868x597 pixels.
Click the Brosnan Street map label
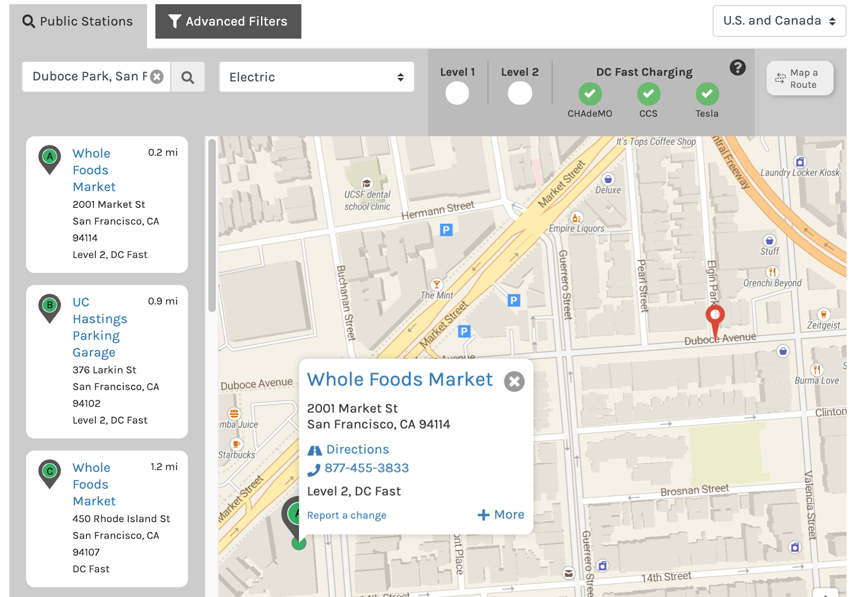click(694, 490)
